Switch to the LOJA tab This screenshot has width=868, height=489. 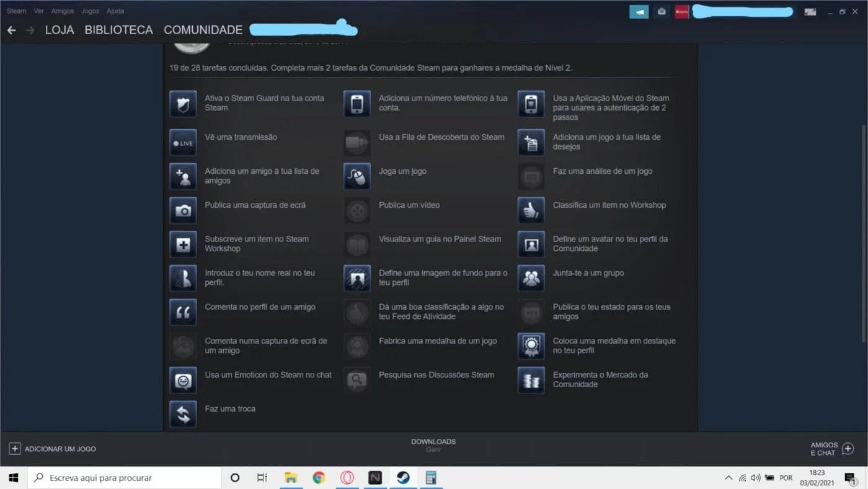pos(60,30)
